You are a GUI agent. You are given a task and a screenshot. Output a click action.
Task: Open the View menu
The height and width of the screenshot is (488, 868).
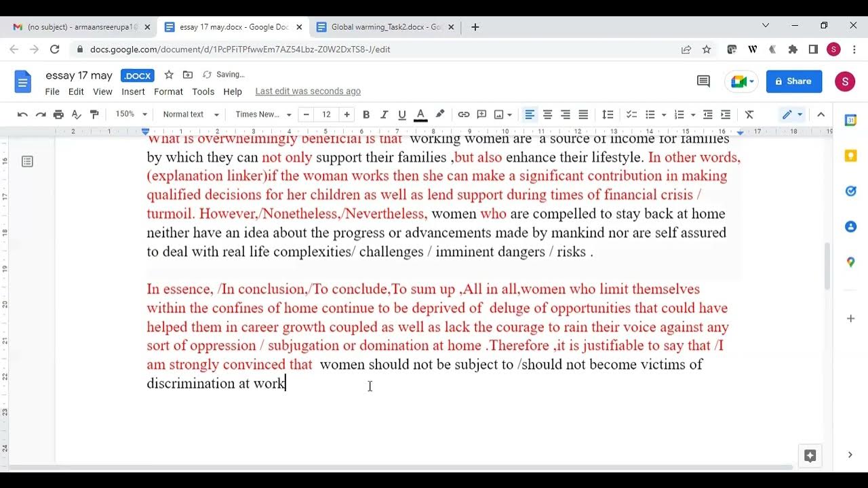tap(102, 91)
